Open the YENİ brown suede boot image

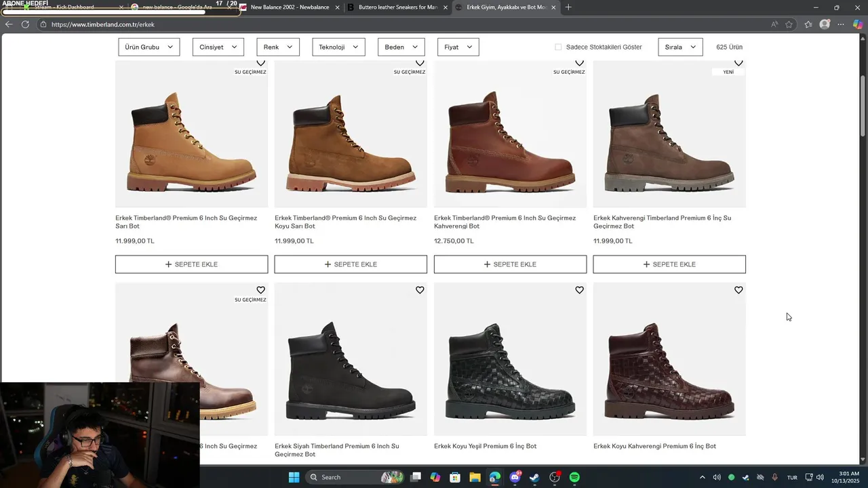click(x=669, y=134)
